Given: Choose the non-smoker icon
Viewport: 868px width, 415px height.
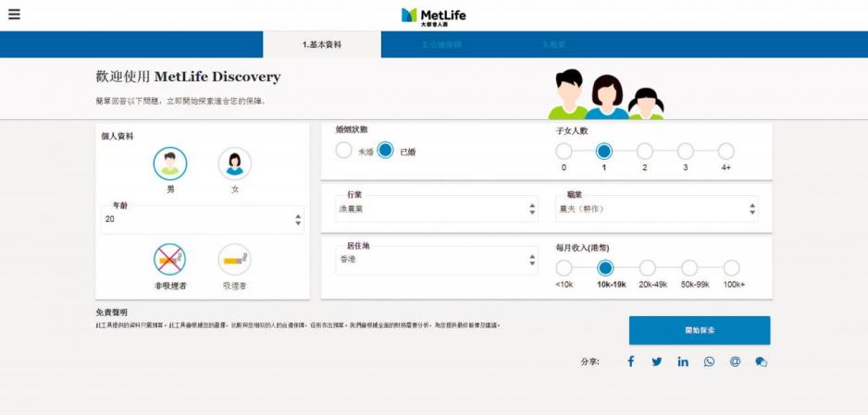Looking at the screenshot, I should tap(169, 260).
